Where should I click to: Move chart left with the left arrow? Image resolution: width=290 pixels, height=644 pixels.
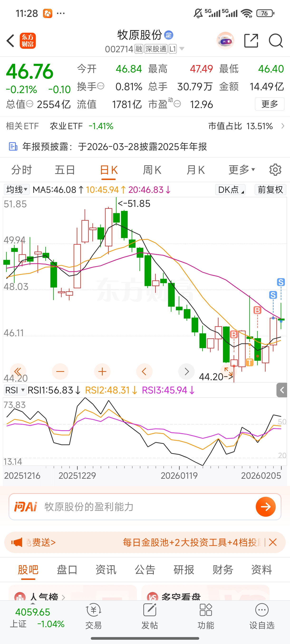[x=144, y=371]
